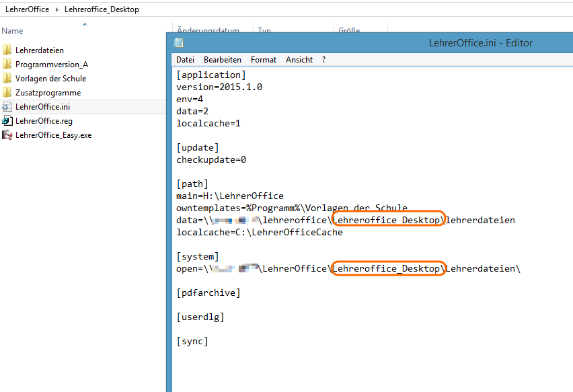This screenshot has height=392, width=573.
Task: Click the LehrerOffice breadcrumb in address bar
Action: click(27, 9)
